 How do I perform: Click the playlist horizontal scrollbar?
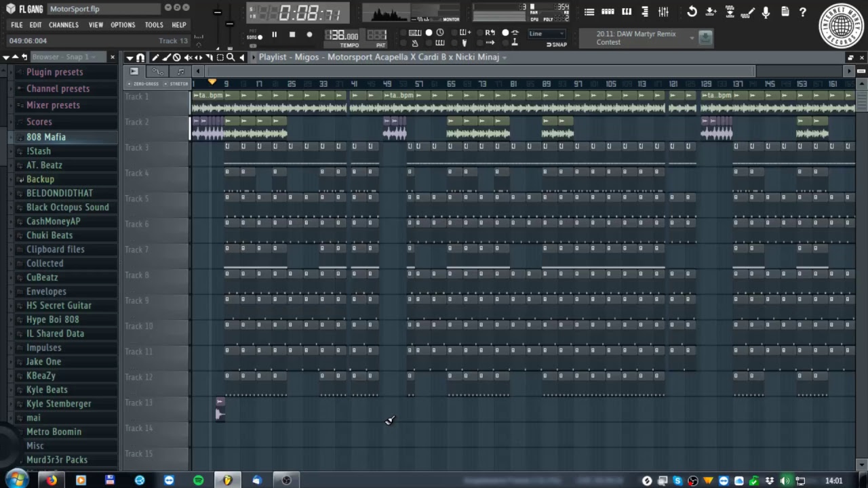click(481, 71)
